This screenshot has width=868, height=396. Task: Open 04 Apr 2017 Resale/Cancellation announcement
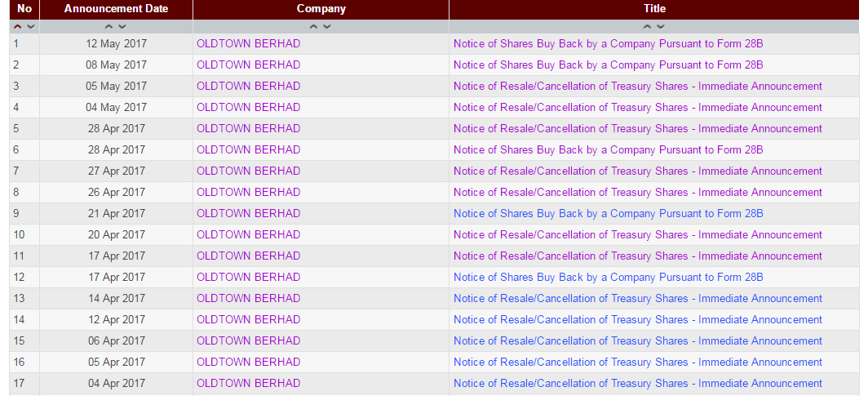[638, 383]
